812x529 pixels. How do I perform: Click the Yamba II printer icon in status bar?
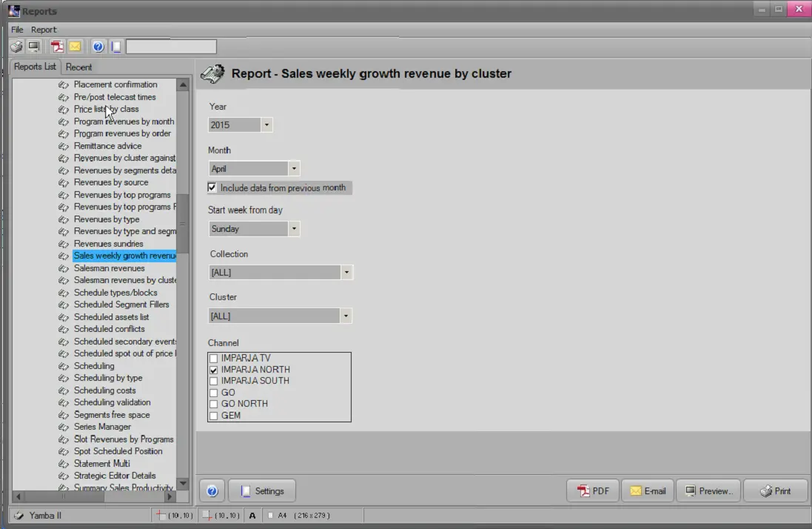coord(19,515)
